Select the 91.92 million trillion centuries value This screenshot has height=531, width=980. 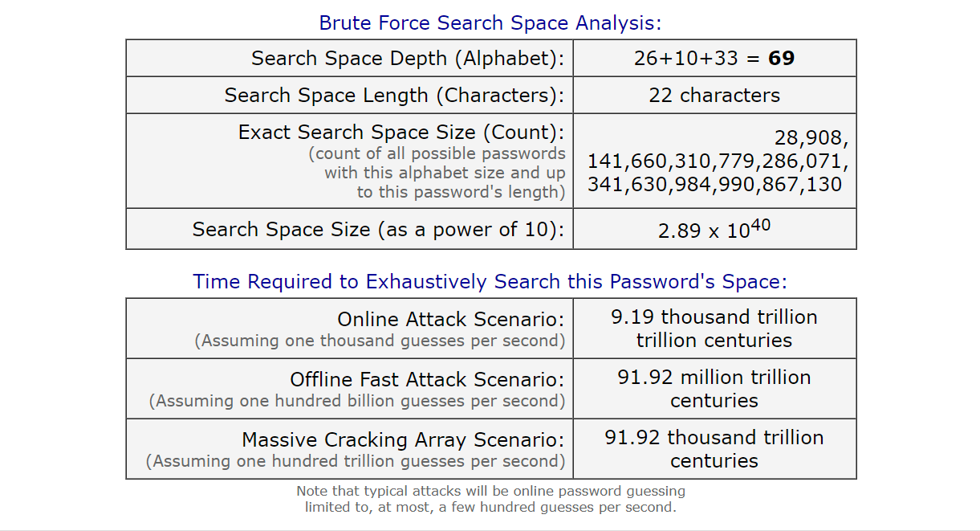click(x=714, y=388)
